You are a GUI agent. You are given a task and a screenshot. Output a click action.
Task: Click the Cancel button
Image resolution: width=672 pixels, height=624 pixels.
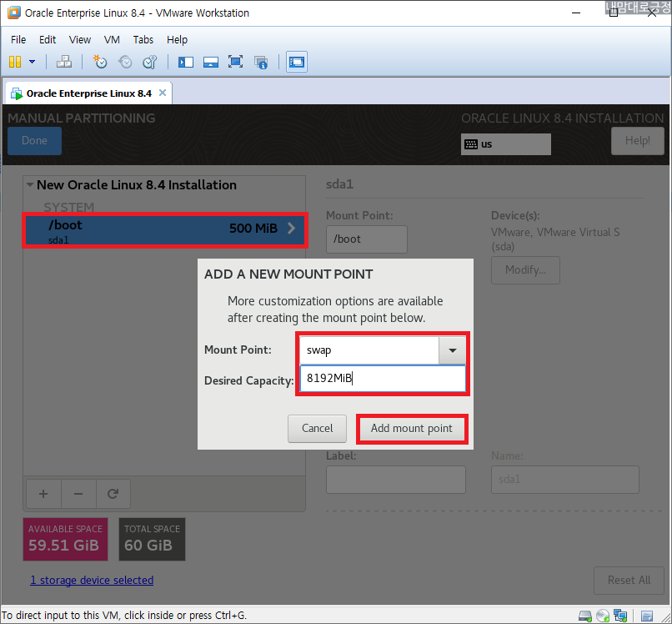[x=317, y=429]
